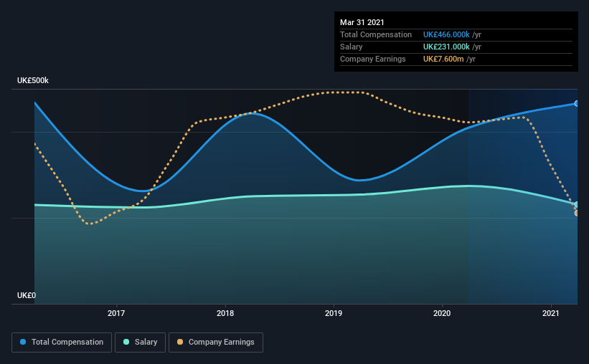Click the 2021 x-axis label

coord(551,313)
